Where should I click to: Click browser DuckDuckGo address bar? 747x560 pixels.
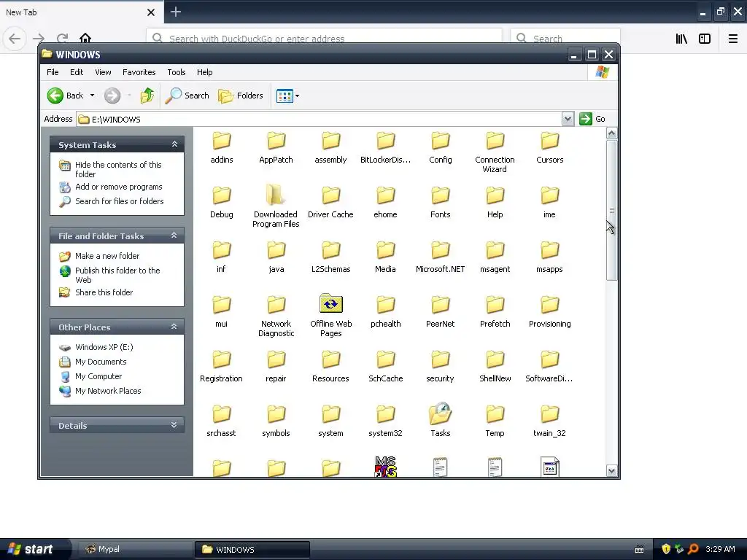pyautogui.click(x=324, y=38)
